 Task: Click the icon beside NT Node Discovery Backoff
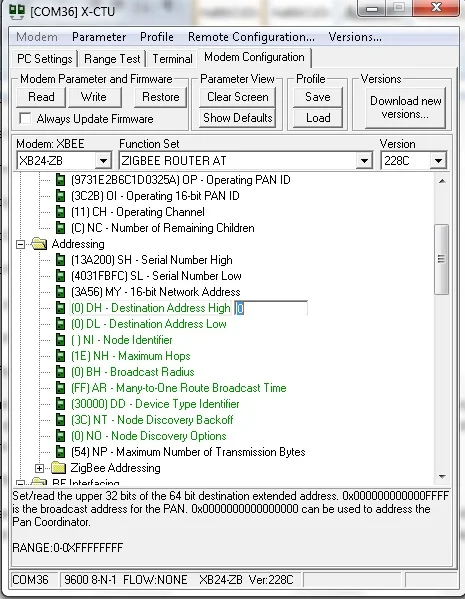(x=60, y=420)
